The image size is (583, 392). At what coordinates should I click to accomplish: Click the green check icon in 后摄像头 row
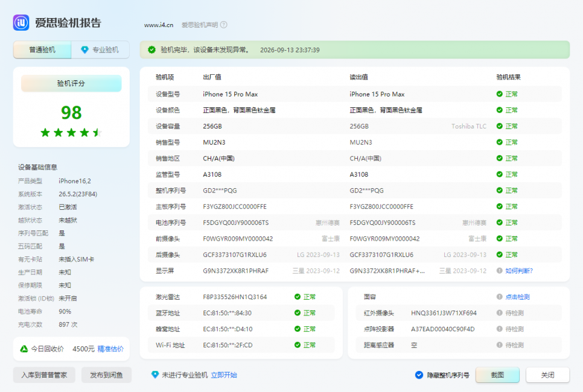click(x=499, y=254)
